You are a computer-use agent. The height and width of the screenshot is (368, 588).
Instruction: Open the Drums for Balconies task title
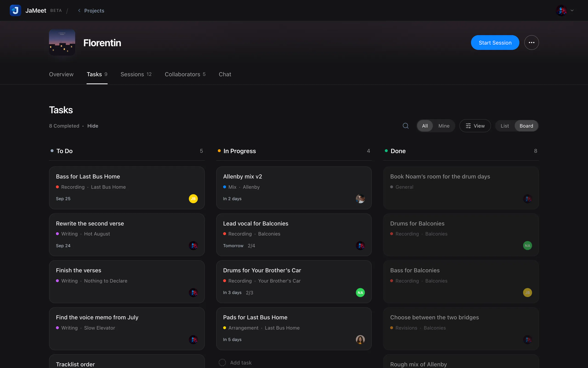coord(417,223)
